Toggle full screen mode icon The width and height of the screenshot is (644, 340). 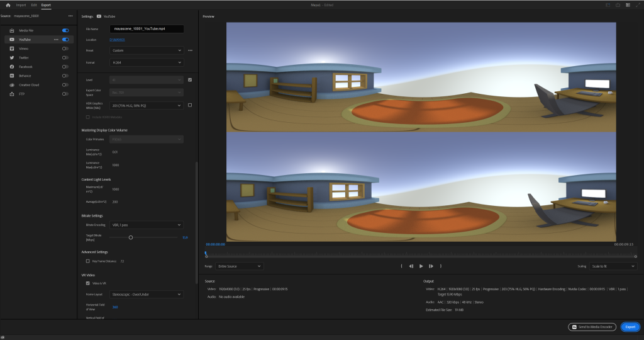click(638, 5)
